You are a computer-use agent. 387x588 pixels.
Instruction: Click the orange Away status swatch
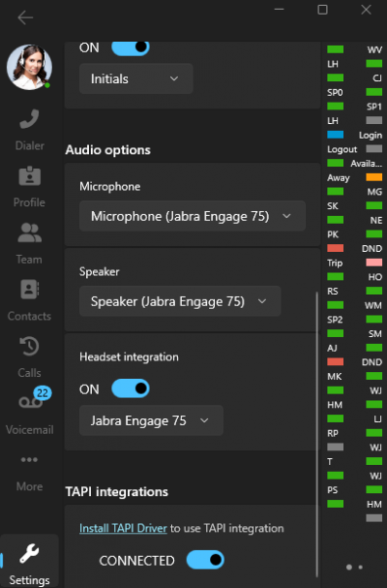click(x=373, y=177)
